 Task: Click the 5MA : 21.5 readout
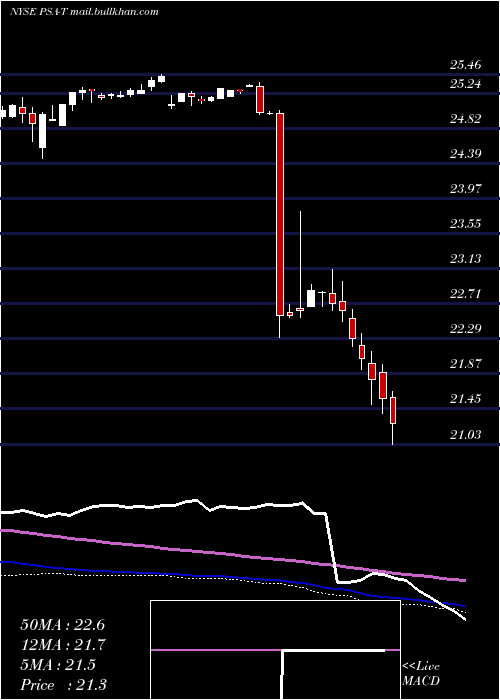[58, 665]
